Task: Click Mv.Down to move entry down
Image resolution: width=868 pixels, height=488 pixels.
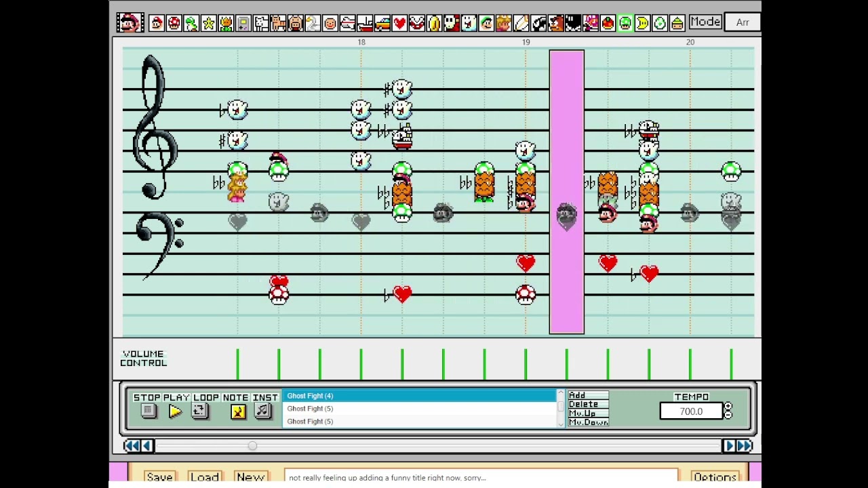Action: pos(588,422)
